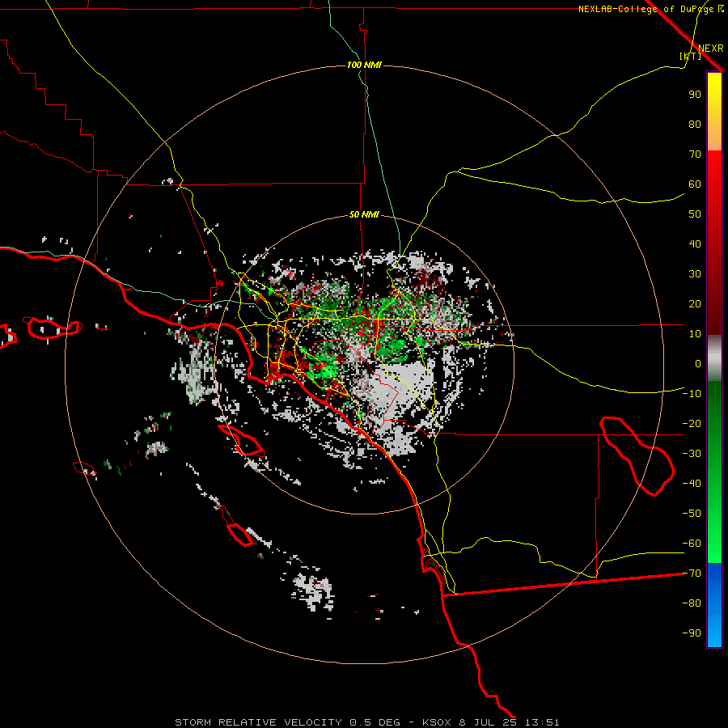Click the -30 value on the velocity scale
The height and width of the screenshot is (728, 728).
[692, 454]
